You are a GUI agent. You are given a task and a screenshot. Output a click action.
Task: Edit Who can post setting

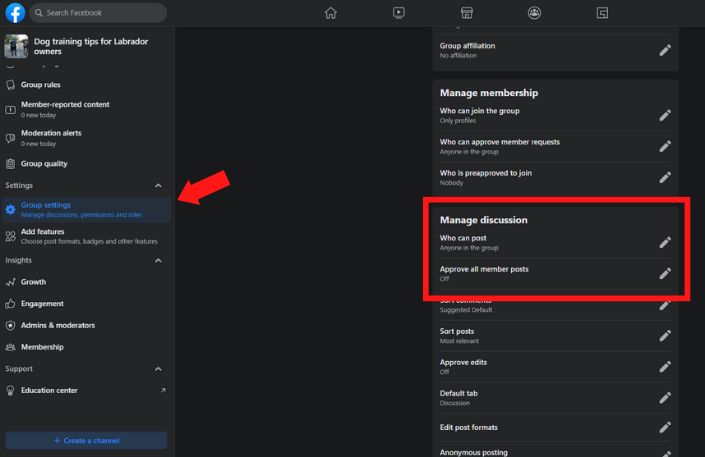[665, 242]
